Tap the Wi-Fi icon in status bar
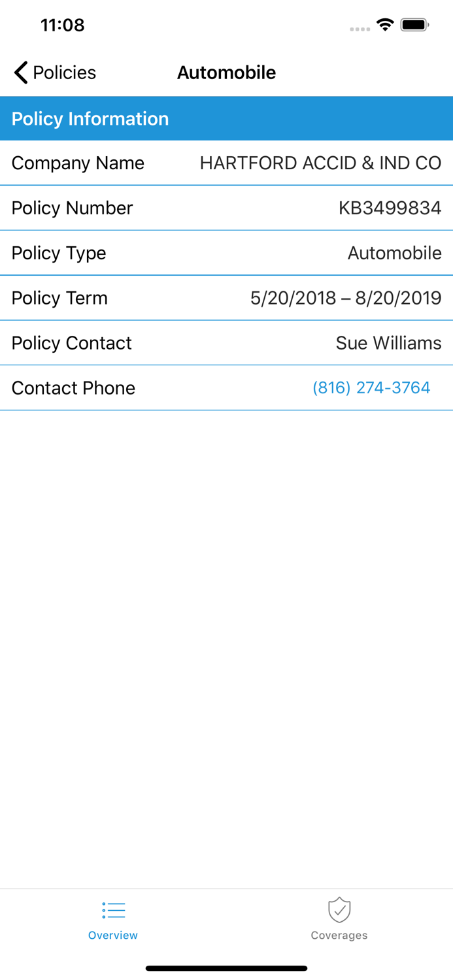Viewport: 453px width, 980px height. click(x=384, y=24)
